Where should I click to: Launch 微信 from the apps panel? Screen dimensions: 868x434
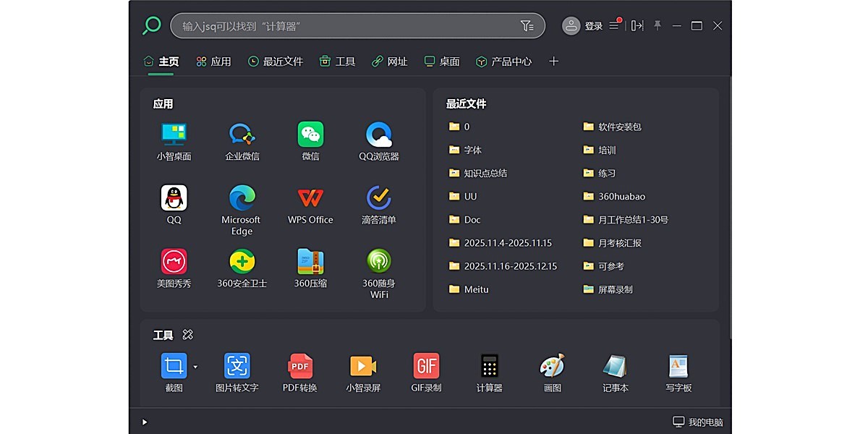click(310, 135)
